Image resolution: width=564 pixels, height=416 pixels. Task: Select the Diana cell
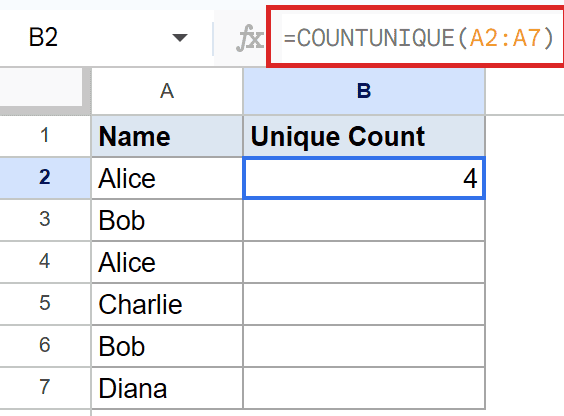167,388
